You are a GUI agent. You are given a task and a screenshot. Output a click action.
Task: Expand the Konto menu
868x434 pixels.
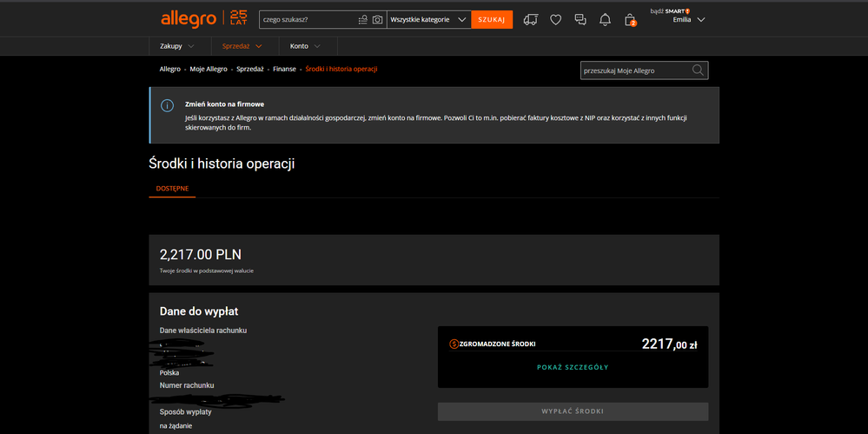tap(305, 46)
